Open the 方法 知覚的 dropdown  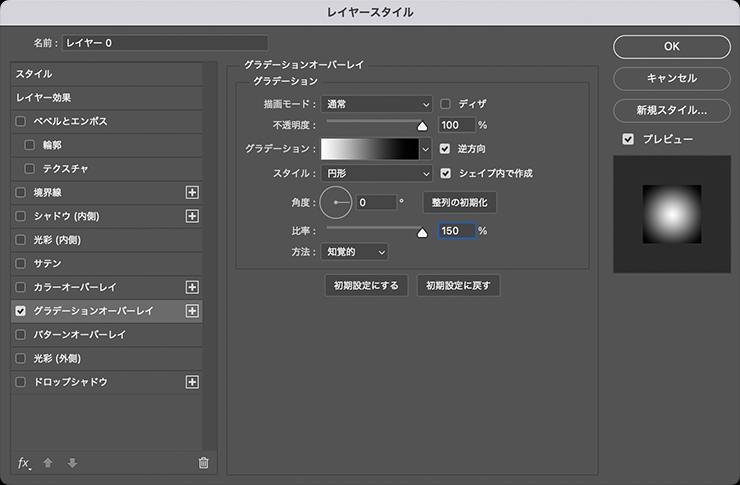coord(354,252)
